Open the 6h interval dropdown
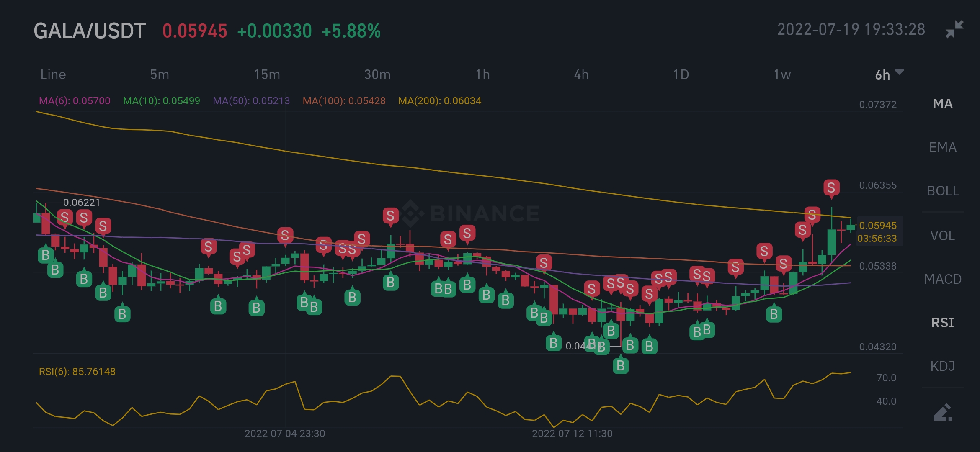Viewport: 980px width, 452px height. [x=889, y=74]
